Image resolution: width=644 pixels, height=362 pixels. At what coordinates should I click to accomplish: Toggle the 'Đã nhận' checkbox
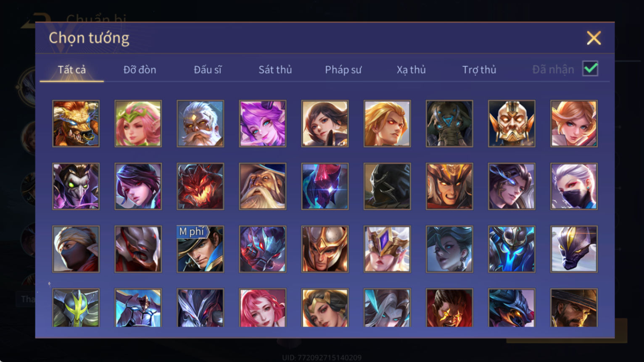click(590, 68)
